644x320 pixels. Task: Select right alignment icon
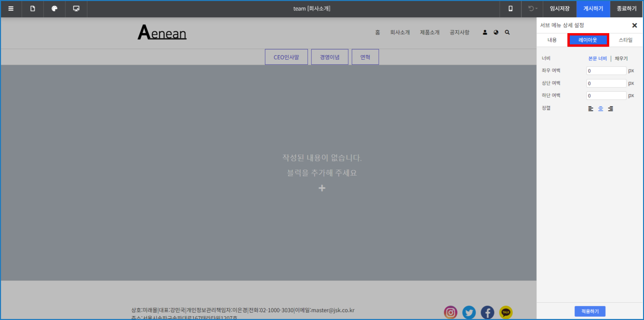point(611,108)
